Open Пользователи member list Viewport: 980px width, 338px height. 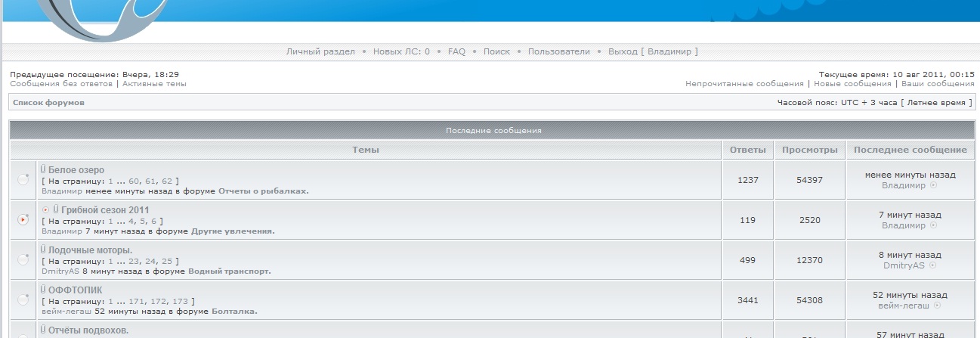click(558, 51)
